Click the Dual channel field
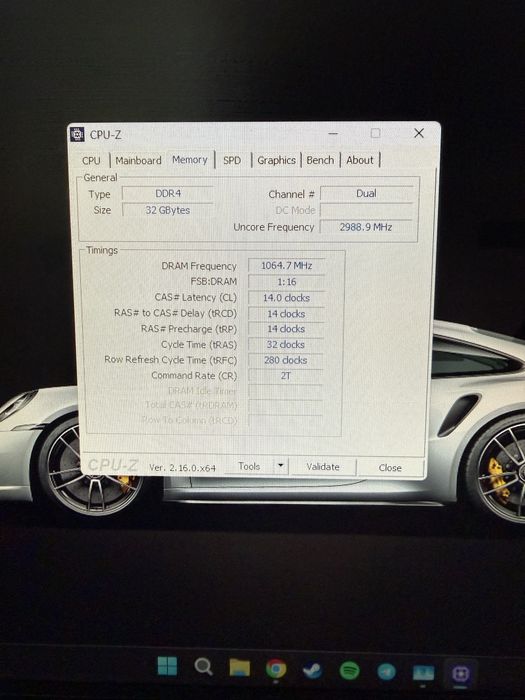This screenshot has width=525, height=700. (x=366, y=194)
